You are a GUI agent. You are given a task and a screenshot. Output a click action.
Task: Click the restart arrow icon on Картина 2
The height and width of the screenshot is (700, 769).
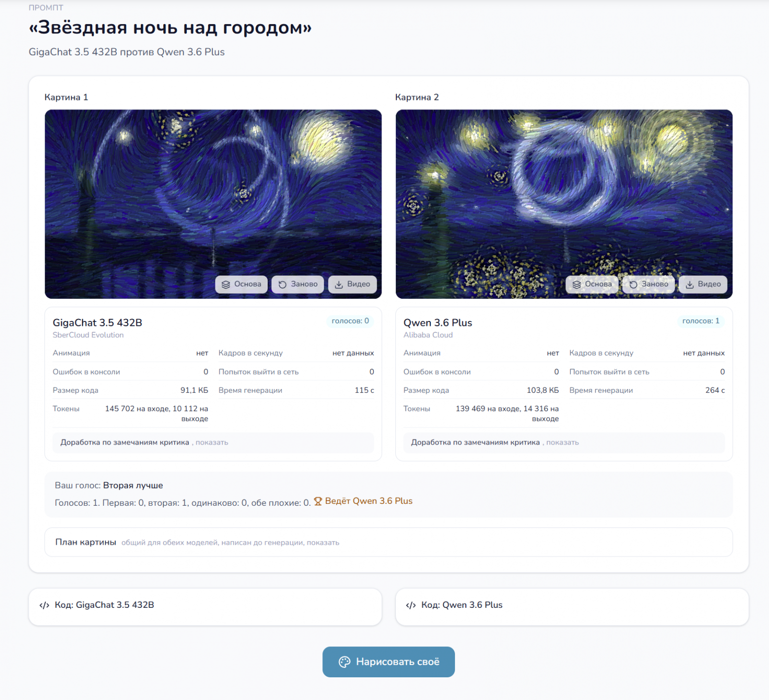pyautogui.click(x=633, y=284)
